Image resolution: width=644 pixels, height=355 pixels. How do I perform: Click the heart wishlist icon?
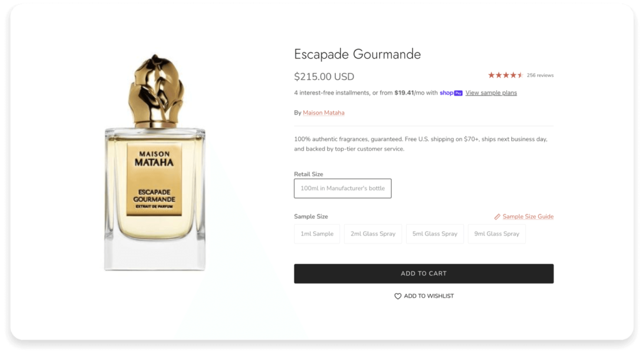[x=397, y=296]
